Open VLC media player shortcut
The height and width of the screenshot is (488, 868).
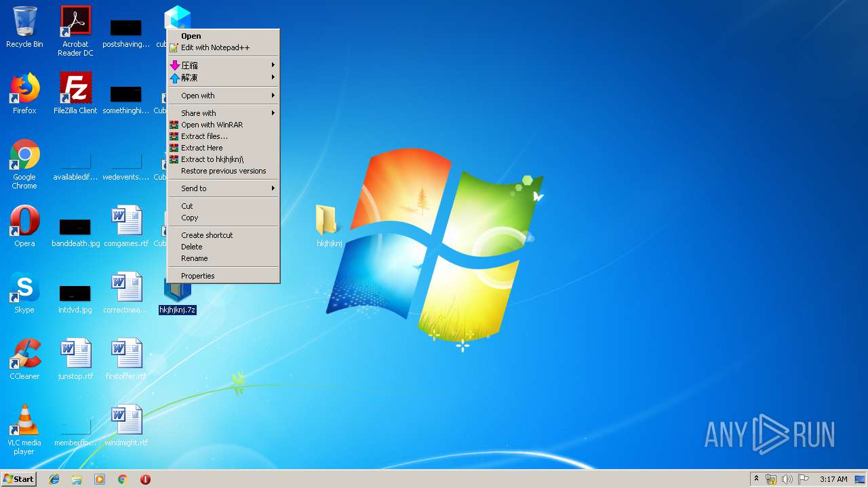tap(24, 430)
